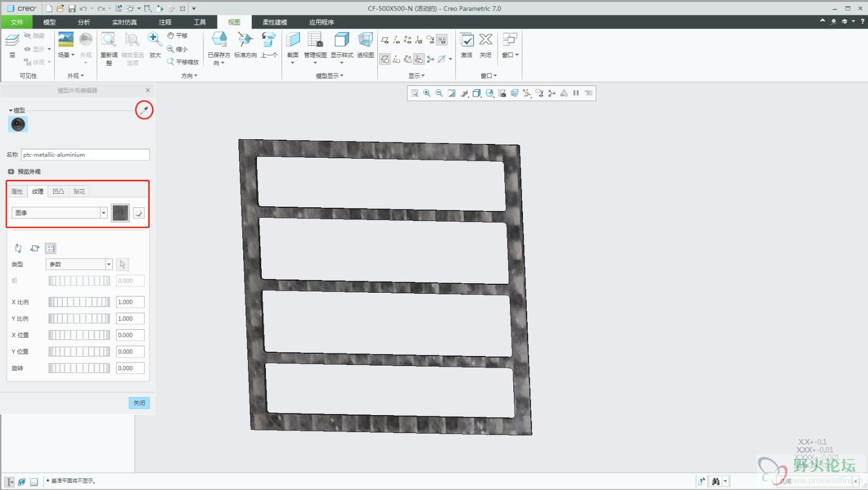Click the Pause simulation icon in graphics toolbar
The width and height of the screenshot is (868, 490).
[x=576, y=93]
